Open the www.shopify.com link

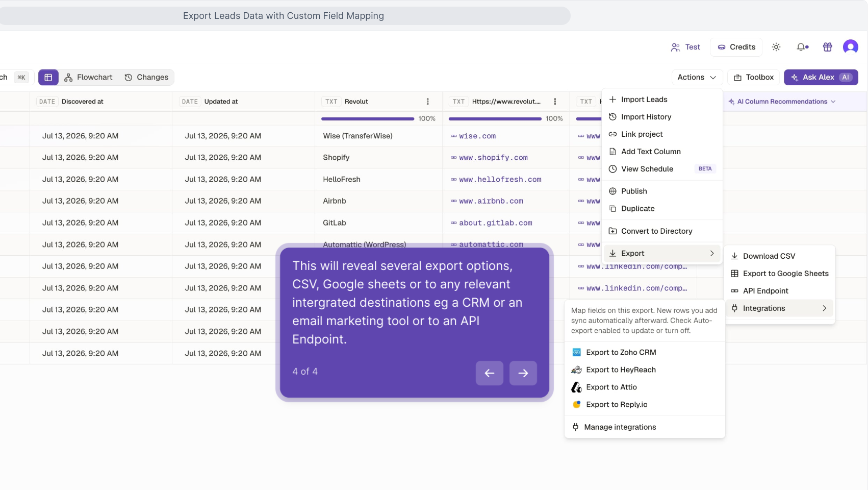point(493,158)
